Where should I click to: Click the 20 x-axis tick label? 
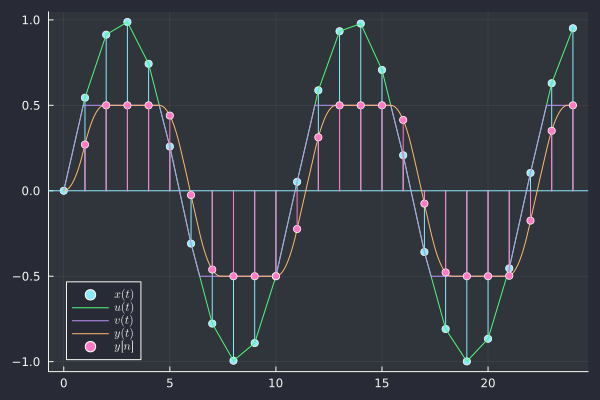click(488, 383)
